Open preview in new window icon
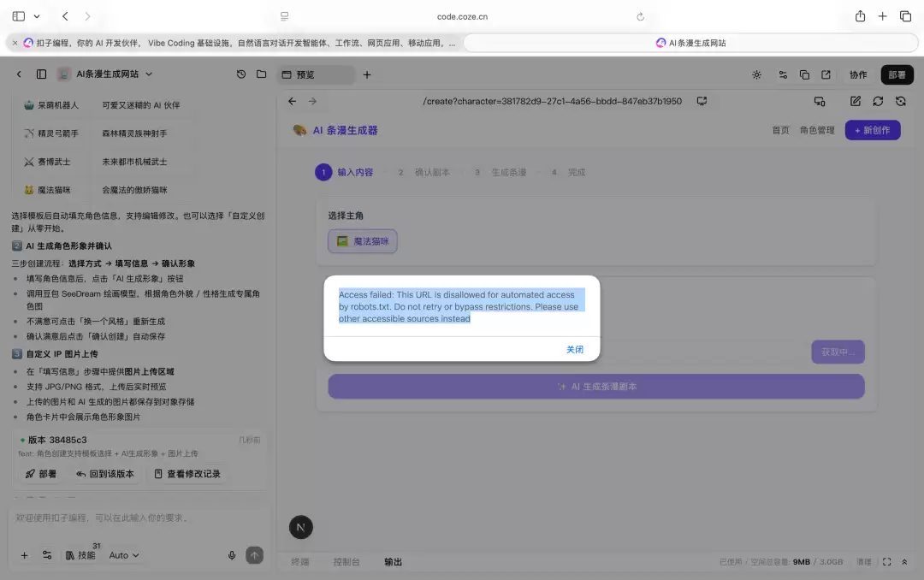This screenshot has height=580, width=924. click(826, 75)
